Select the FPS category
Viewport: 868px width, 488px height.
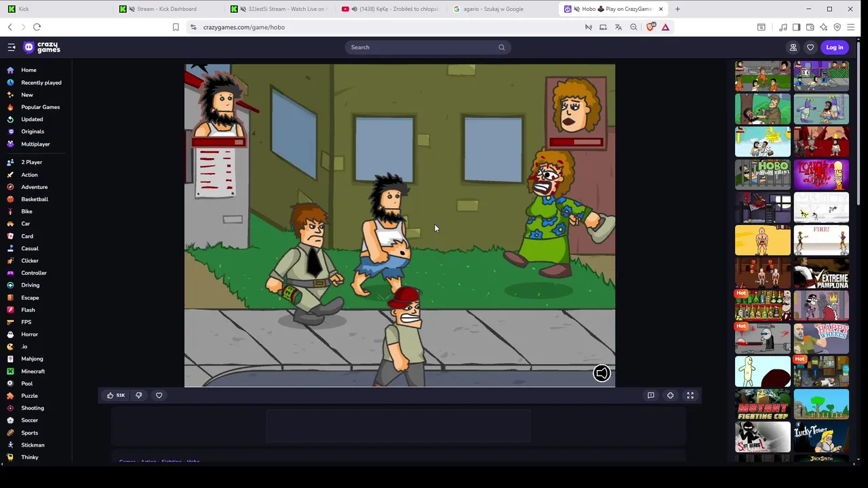[26, 322]
